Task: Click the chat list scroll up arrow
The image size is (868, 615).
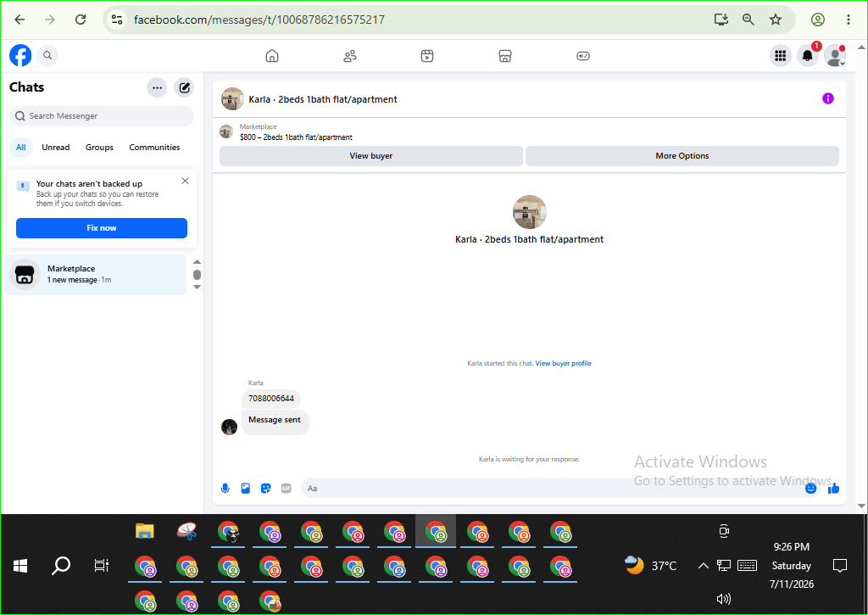Action: [197, 262]
